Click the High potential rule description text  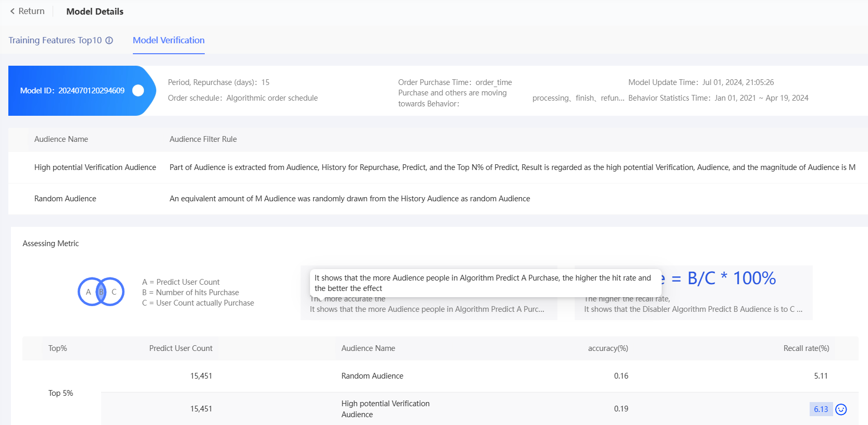coord(512,167)
